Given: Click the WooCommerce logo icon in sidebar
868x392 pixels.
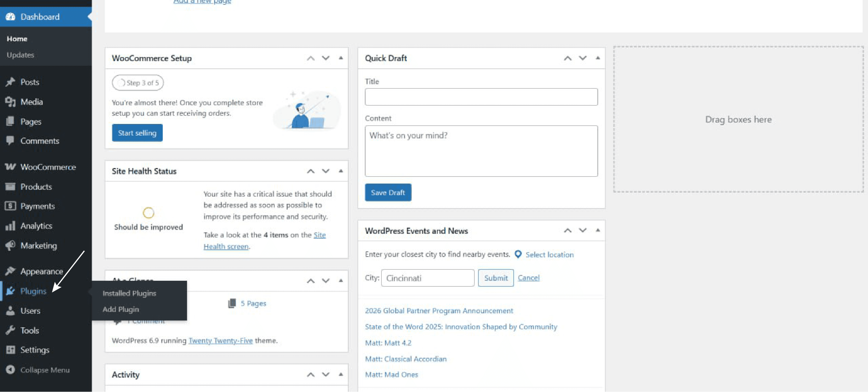Looking at the screenshot, I should click(x=10, y=167).
